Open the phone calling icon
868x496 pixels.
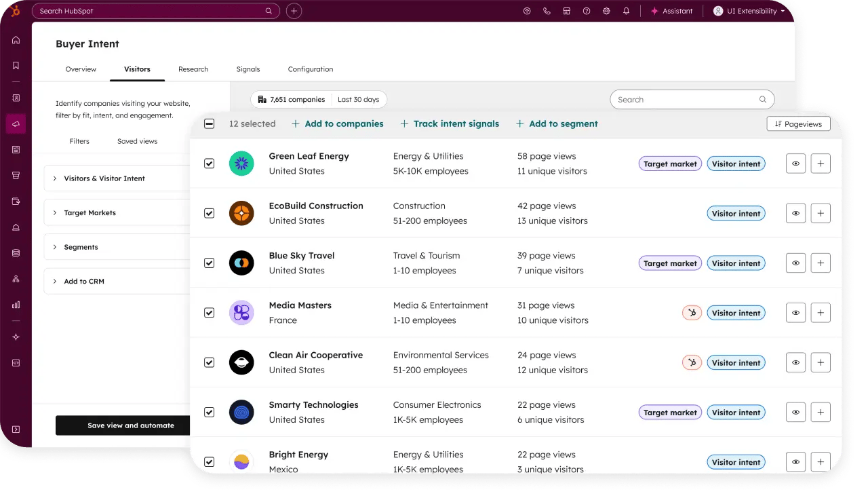(547, 11)
